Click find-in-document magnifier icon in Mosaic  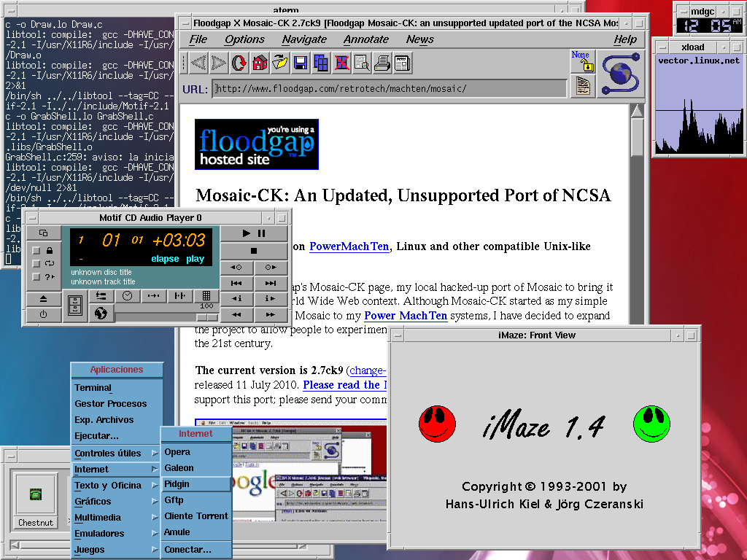point(362,63)
